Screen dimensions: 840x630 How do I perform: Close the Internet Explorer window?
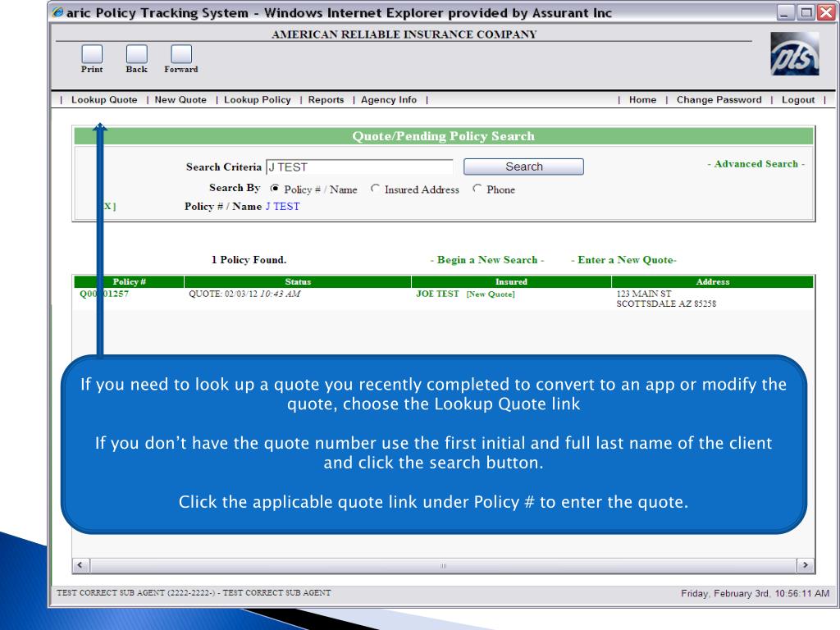[825, 12]
